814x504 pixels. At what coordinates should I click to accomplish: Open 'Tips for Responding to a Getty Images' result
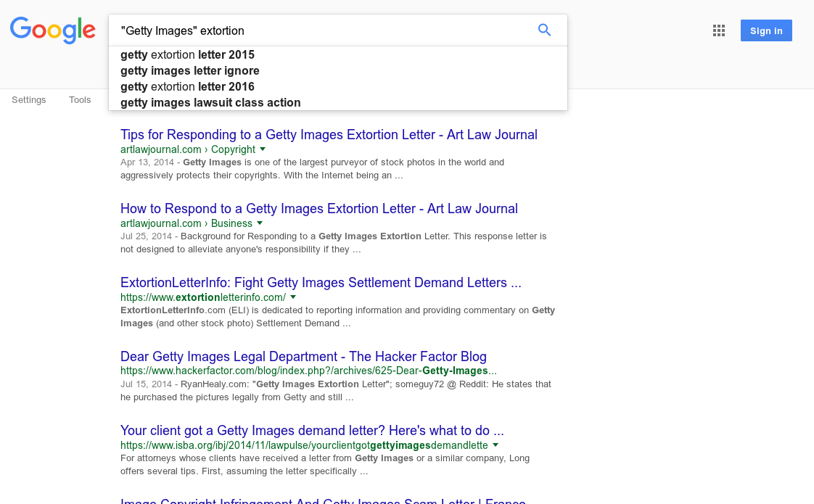pos(329,135)
